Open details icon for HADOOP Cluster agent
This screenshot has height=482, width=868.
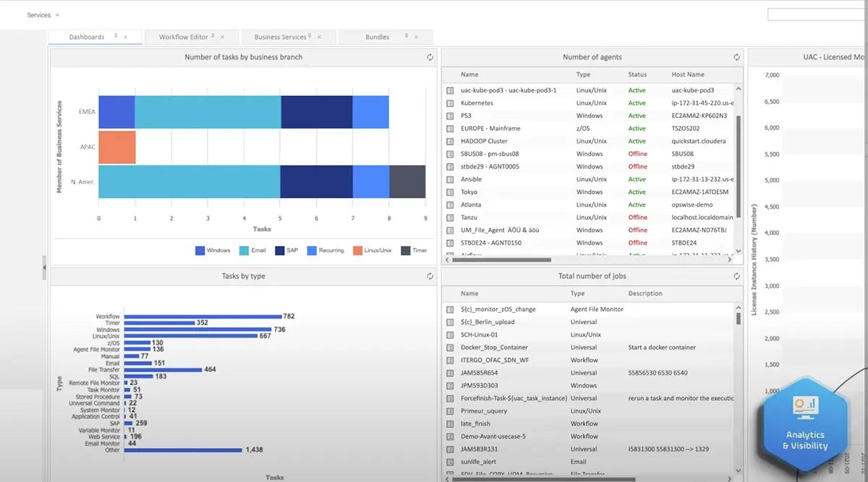450,141
